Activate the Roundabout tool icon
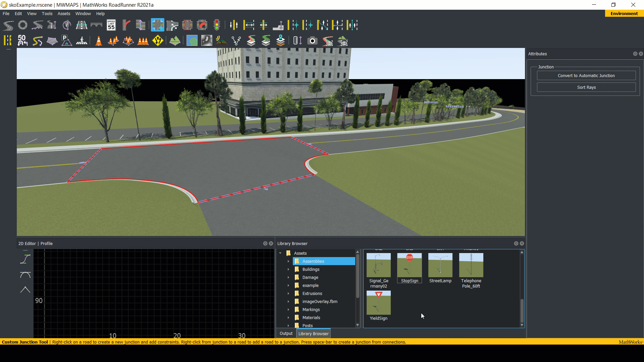The width and height of the screenshot is (644, 362). coord(22,25)
